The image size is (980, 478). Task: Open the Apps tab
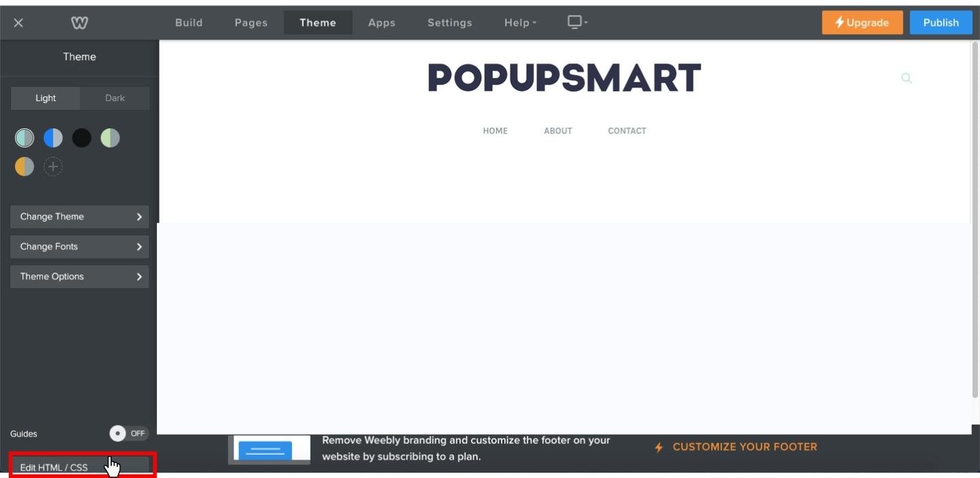point(381,23)
